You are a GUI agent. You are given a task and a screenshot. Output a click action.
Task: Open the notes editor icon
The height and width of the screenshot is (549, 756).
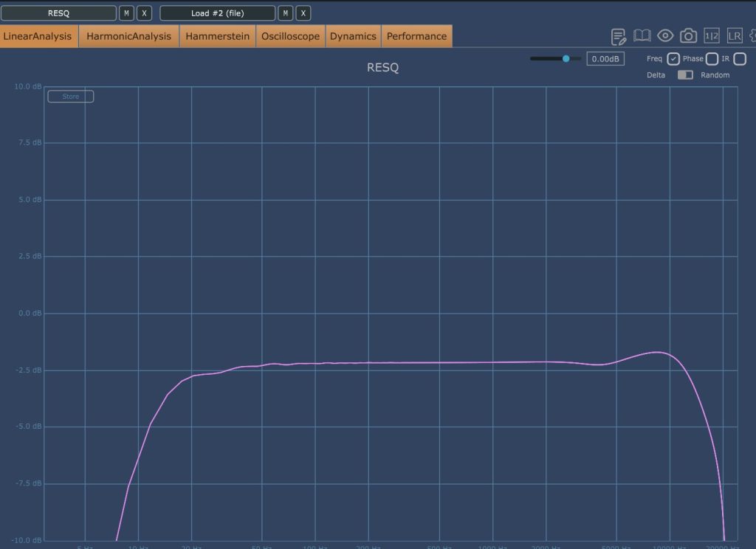[x=619, y=36]
